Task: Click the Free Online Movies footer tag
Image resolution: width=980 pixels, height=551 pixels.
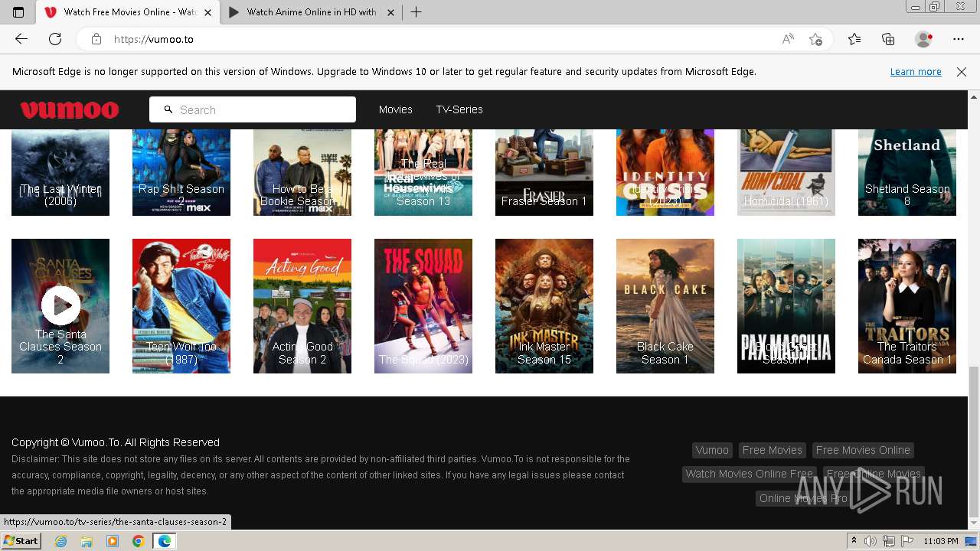Action: tap(874, 474)
